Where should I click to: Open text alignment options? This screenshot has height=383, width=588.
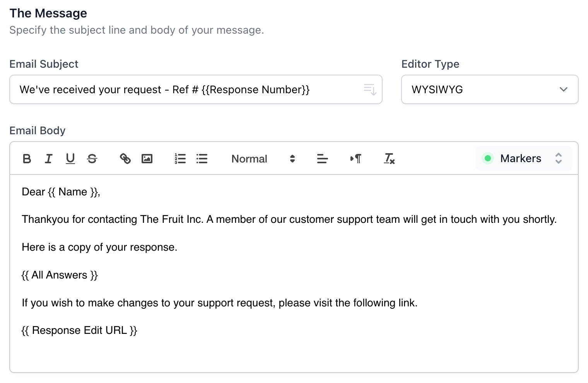point(322,159)
